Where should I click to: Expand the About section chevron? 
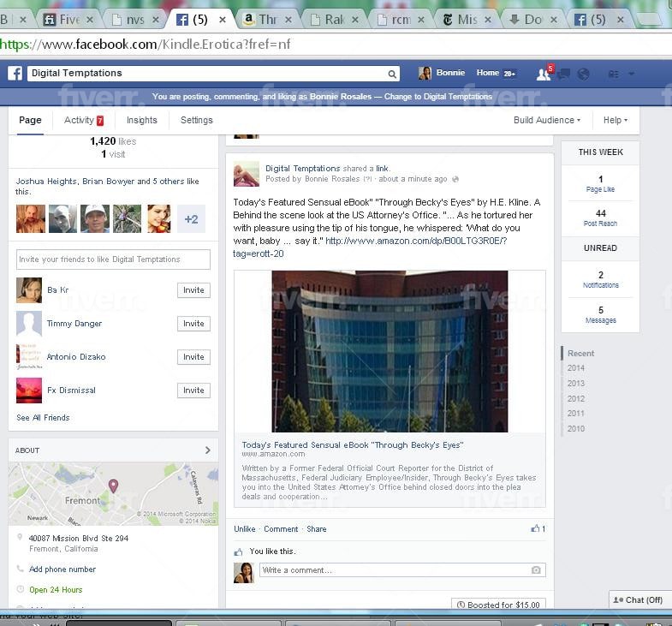[207, 450]
